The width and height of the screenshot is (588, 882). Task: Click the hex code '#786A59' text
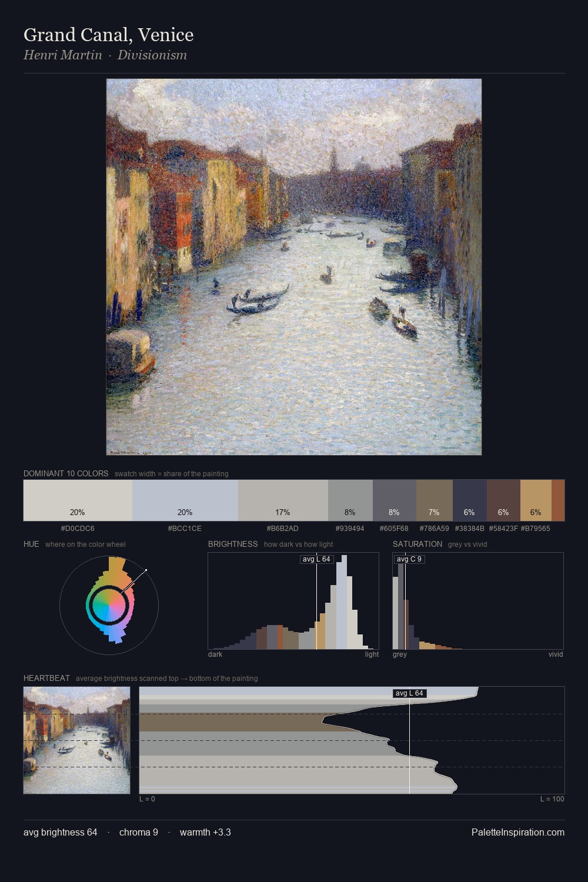435,529
